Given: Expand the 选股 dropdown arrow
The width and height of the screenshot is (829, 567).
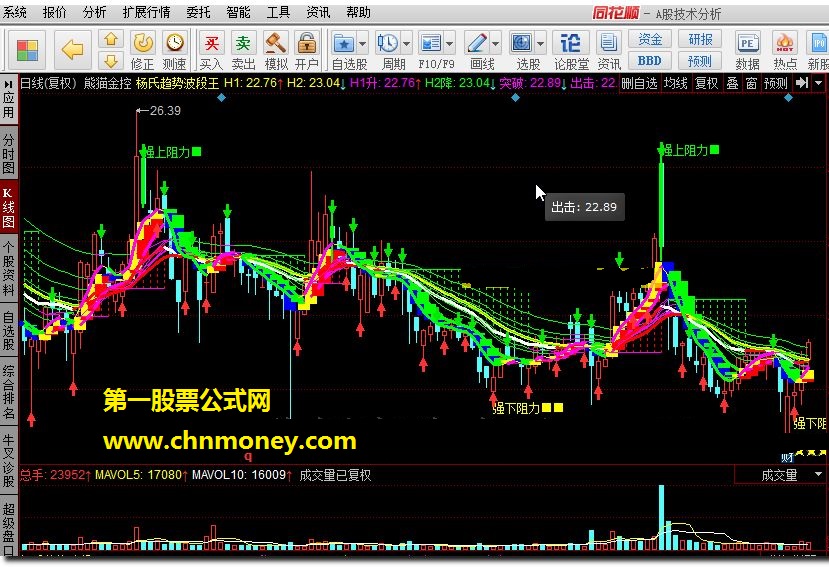Looking at the screenshot, I should (541, 44).
